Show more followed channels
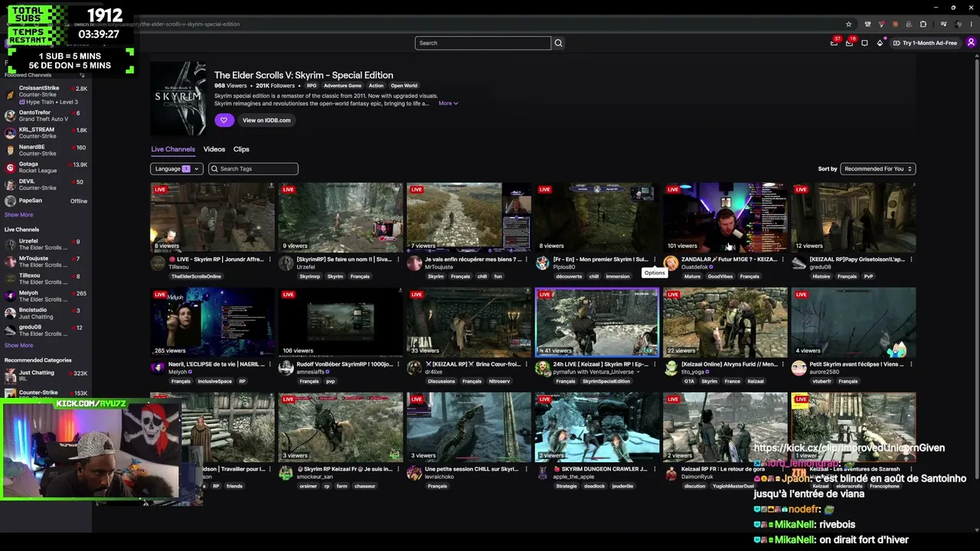The width and height of the screenshot is (980, 551). coord(18,215)
